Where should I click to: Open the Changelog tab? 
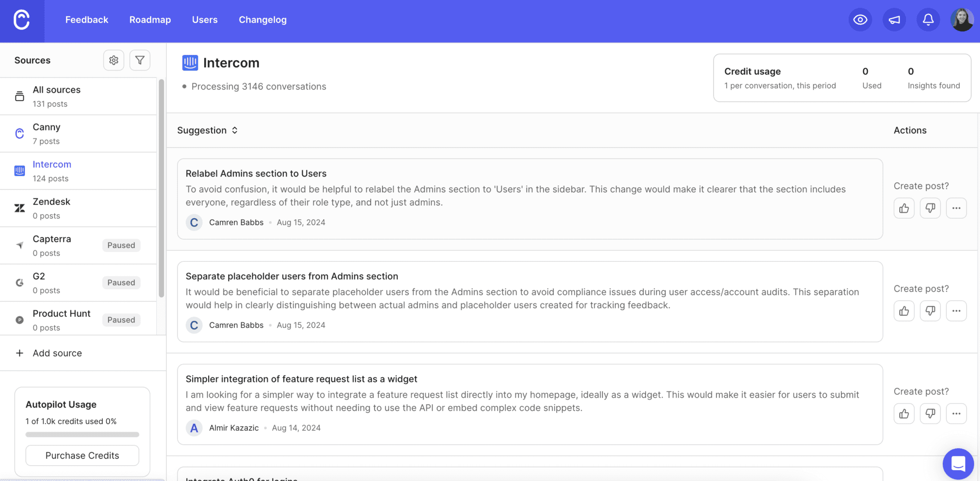[x=263, y=20]
